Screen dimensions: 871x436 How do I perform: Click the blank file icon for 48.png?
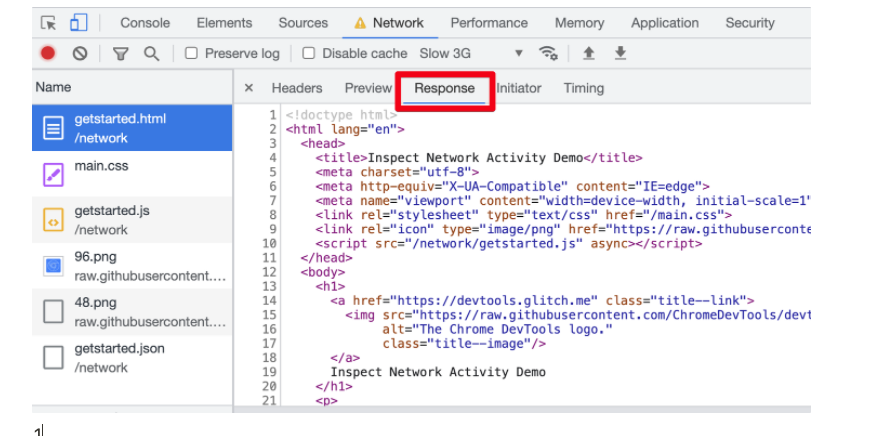click(53, 312)
